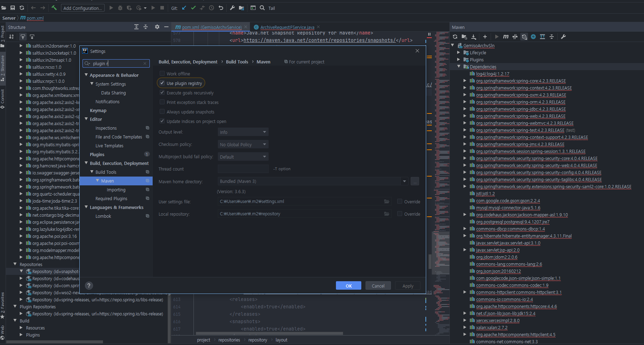Toggle Print exception stack traces checkbox

(162, 102)
